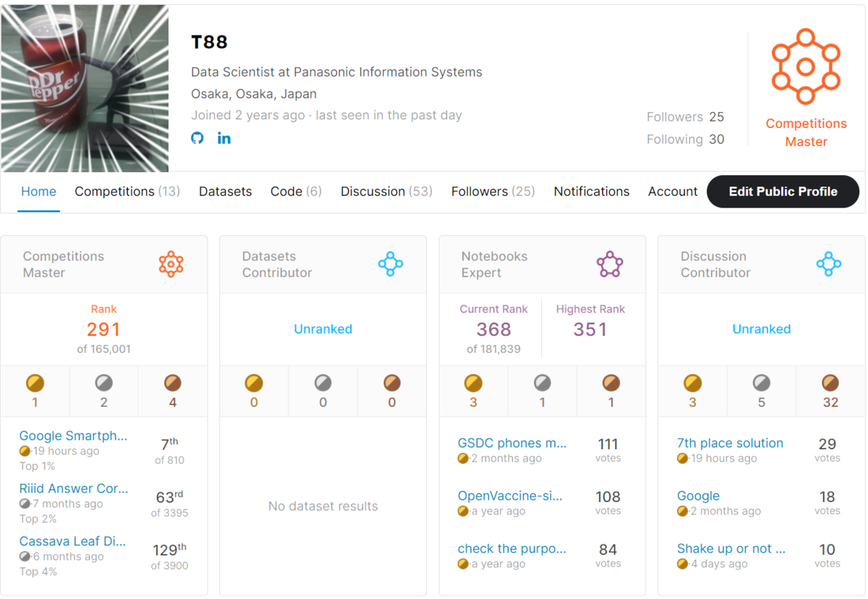868x599 pixels.
Task: Go to the Notifications tab
Action: coord(592,192)
